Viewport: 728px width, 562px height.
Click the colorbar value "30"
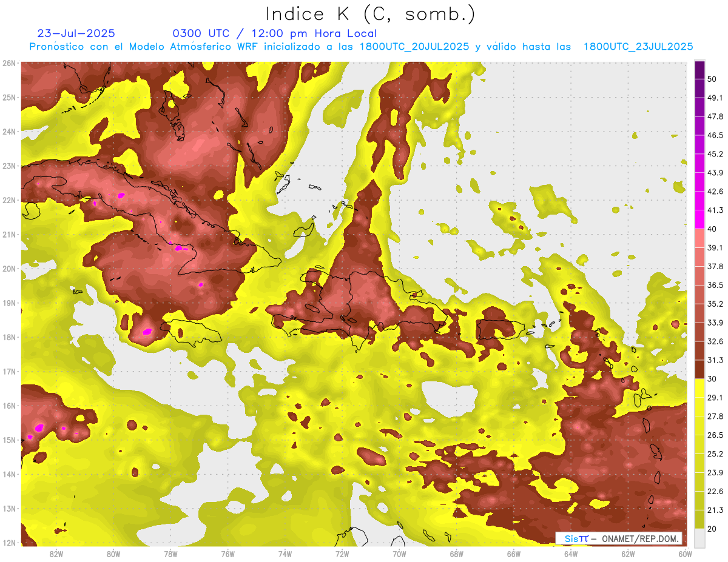[712, 379]
